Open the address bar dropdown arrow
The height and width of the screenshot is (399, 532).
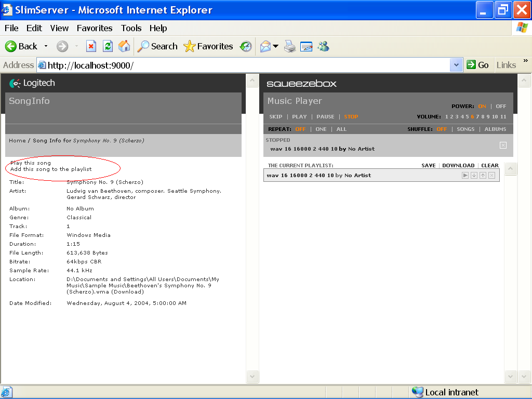click(456, 65)
